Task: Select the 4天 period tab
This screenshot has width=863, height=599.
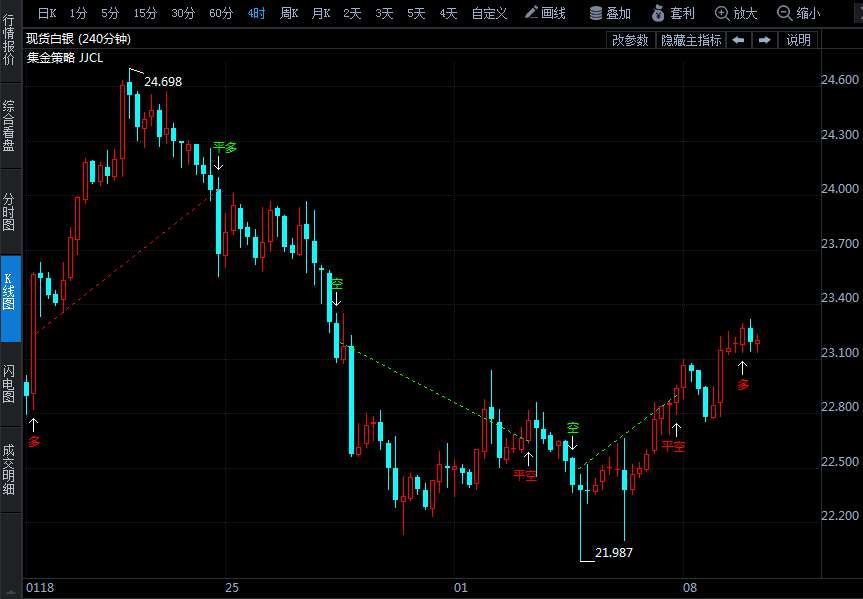Action: point(448,13)
